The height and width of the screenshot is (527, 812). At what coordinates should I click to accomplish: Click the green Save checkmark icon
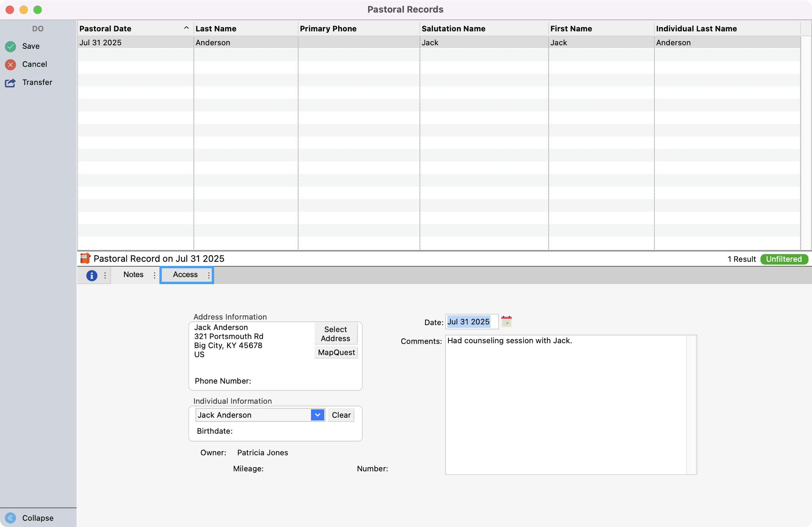(10, 46)
